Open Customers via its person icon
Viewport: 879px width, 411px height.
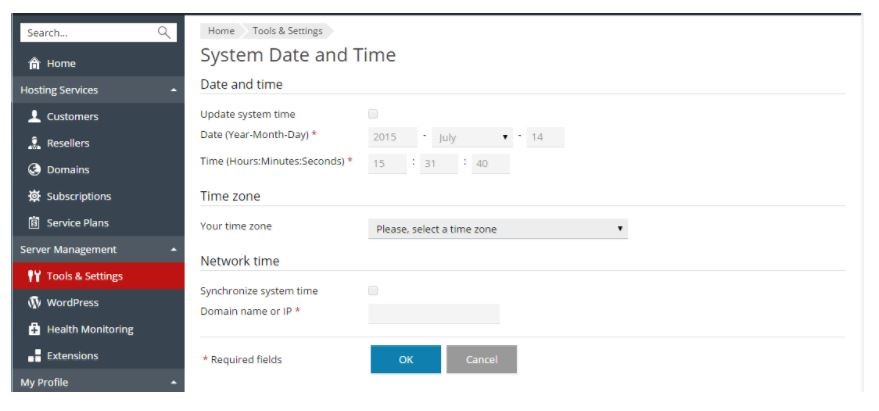point(34,116)
